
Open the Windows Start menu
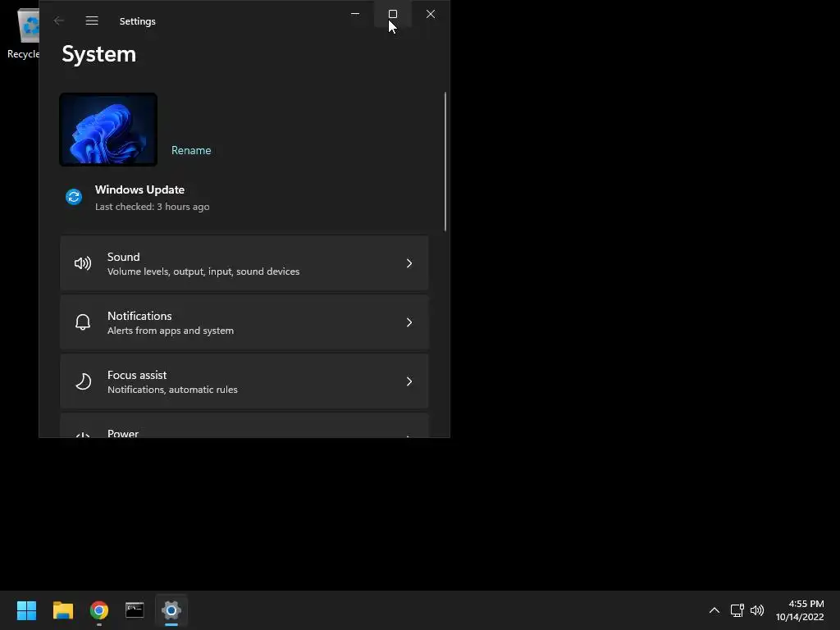[x=26, y=610]
